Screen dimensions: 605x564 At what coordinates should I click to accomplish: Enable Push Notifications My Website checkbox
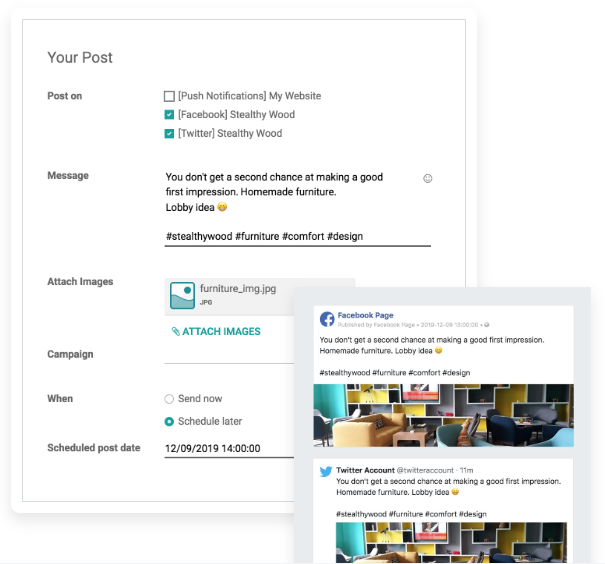tap(169, 97)
